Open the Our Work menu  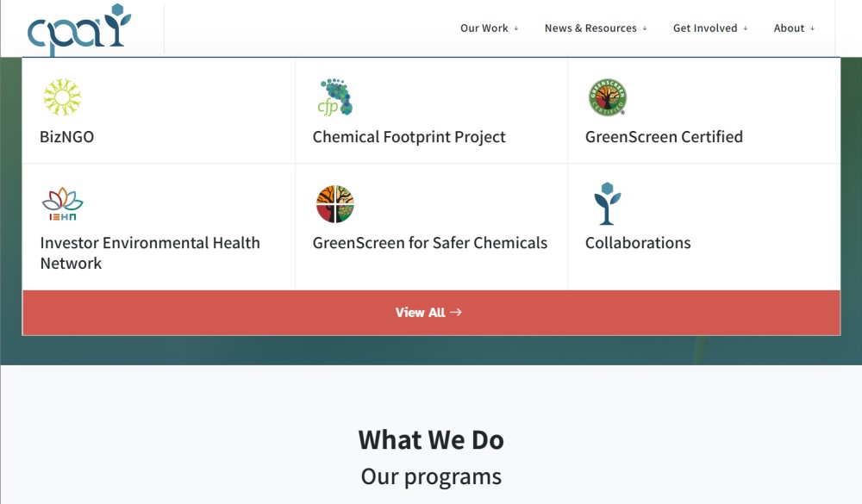point(484,28)
